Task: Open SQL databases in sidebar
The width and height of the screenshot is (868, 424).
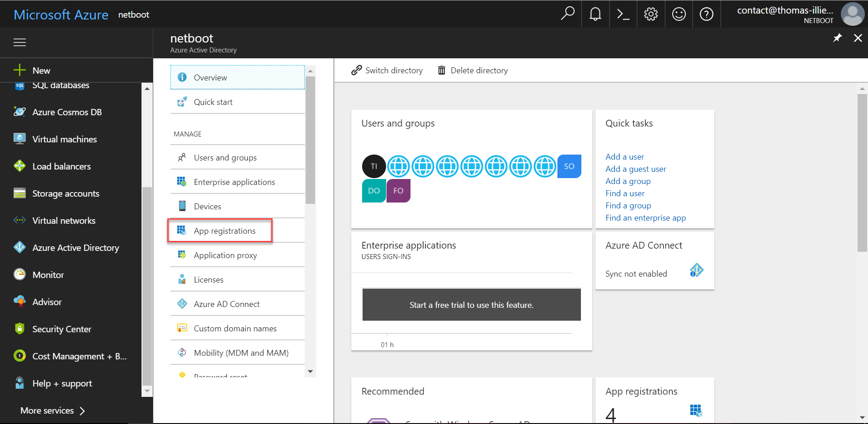Action: coord(61,85)
